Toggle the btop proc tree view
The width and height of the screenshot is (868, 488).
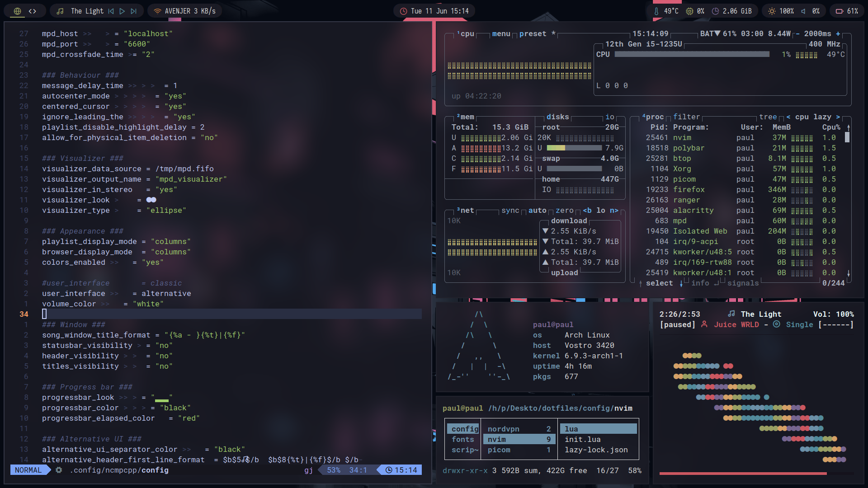768,117
